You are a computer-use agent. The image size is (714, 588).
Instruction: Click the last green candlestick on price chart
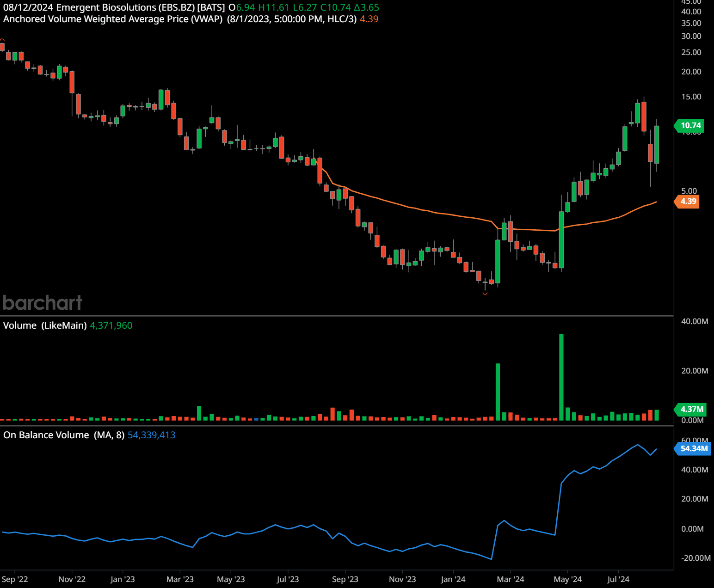657,144
